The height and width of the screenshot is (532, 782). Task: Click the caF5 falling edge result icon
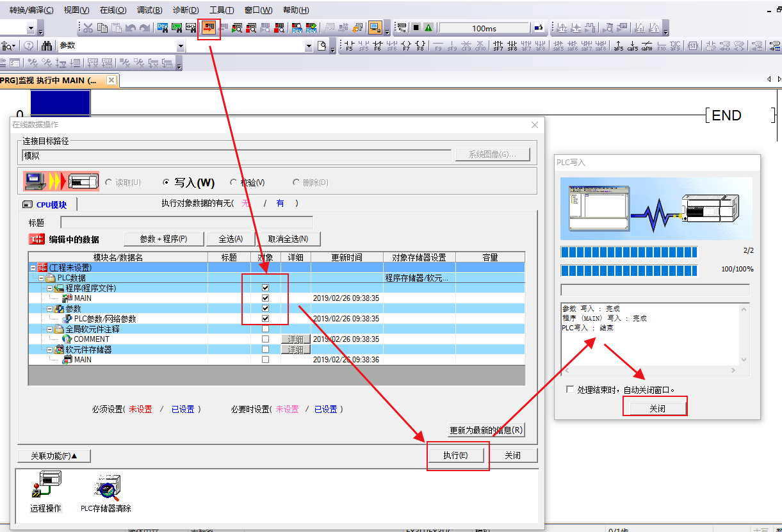click(632, 46)
